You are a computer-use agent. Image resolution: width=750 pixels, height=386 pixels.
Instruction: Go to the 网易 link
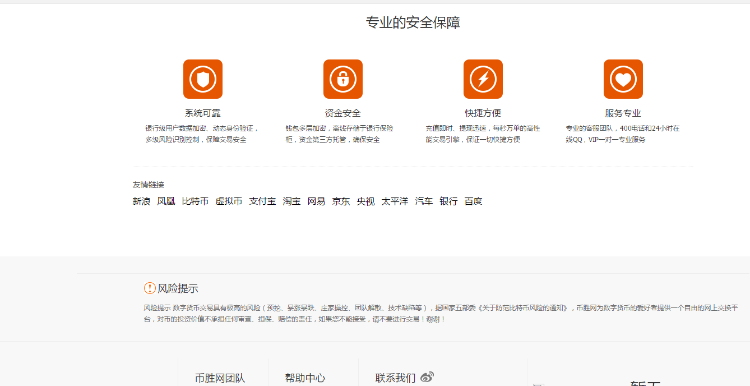point(316,201)
